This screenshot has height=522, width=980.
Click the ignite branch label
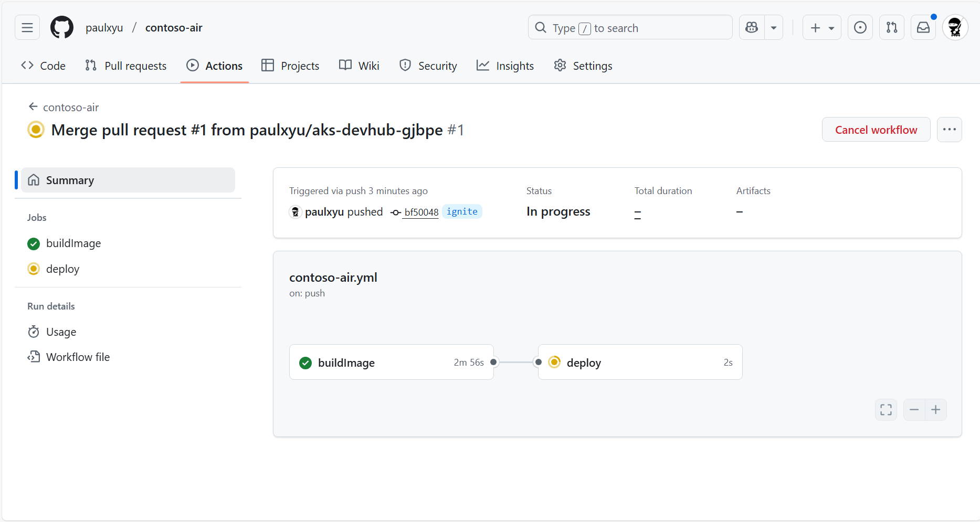coord(462,211)
